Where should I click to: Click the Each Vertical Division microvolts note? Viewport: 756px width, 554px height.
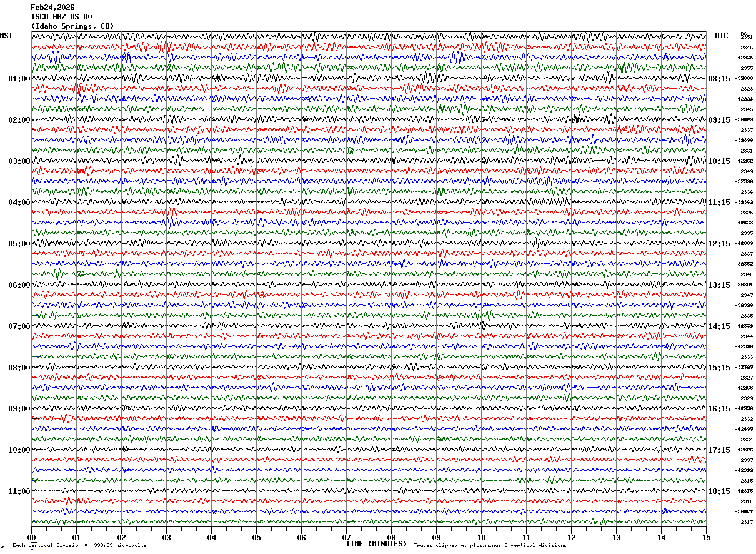79,545
